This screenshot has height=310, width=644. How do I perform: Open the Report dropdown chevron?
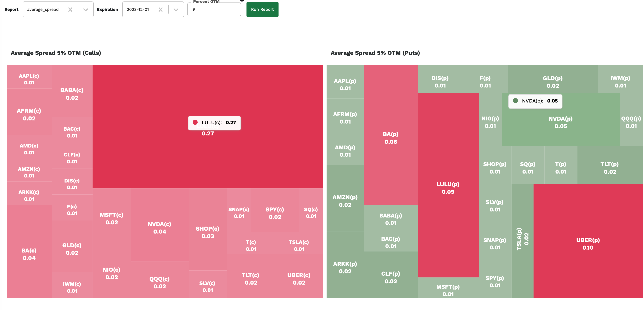point(86,10)
